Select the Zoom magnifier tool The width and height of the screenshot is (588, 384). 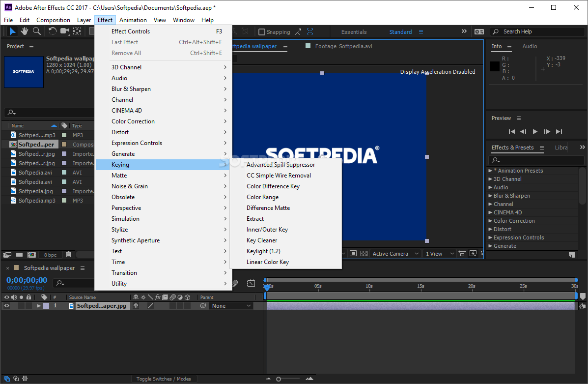pyautogui.click(x=37, y=31)
